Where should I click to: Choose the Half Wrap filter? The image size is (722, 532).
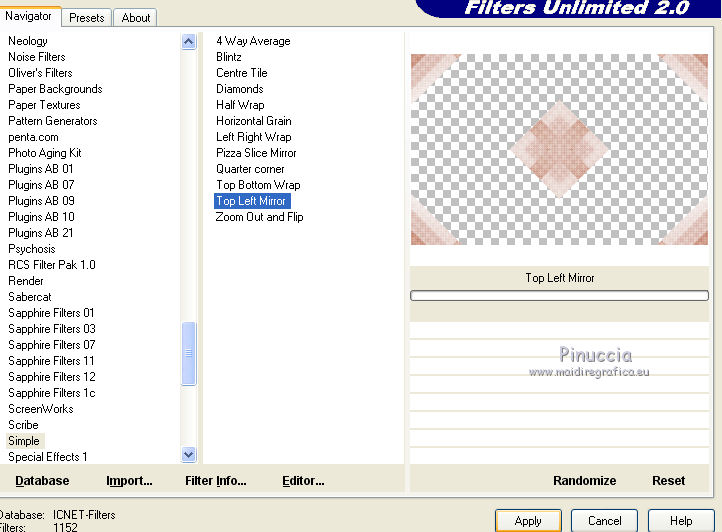pyautogui.click(x=240, y=105)
